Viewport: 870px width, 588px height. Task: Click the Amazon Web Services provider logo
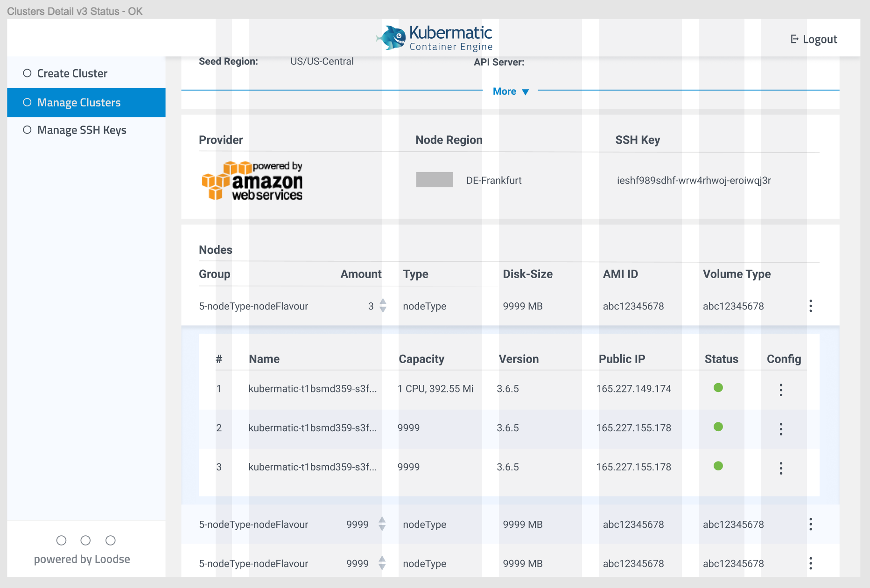pyautogui.click(x=252, y=182)
